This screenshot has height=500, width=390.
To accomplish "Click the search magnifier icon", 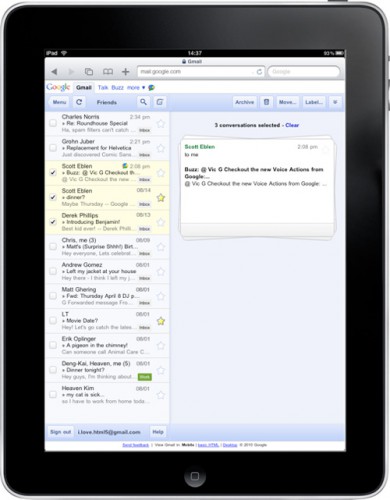I will (x=143, y=102).
